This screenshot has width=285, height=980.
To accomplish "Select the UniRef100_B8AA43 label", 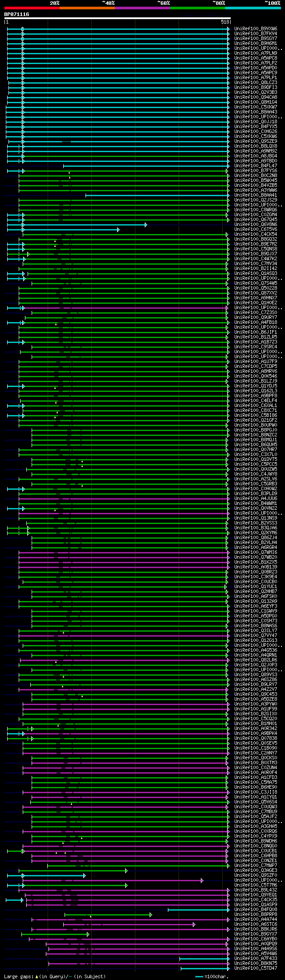I will [x=256, y=112].
